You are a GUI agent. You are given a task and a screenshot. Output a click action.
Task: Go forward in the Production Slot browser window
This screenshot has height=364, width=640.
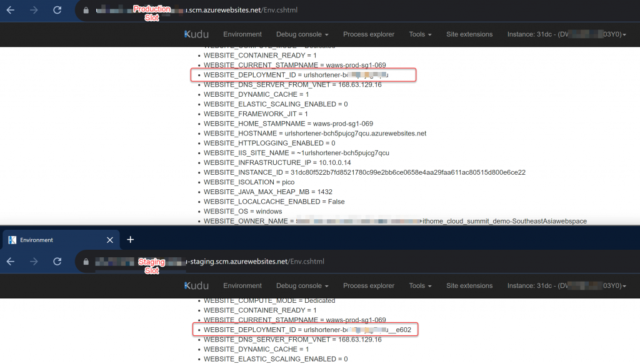pos(34,10)
